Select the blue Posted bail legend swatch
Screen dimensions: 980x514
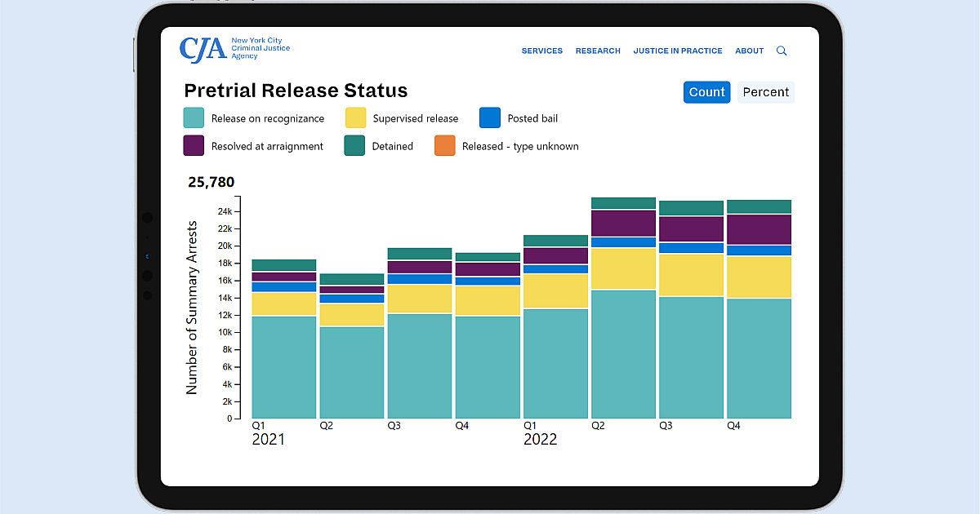pyautogui.click(x=489, y=117)
